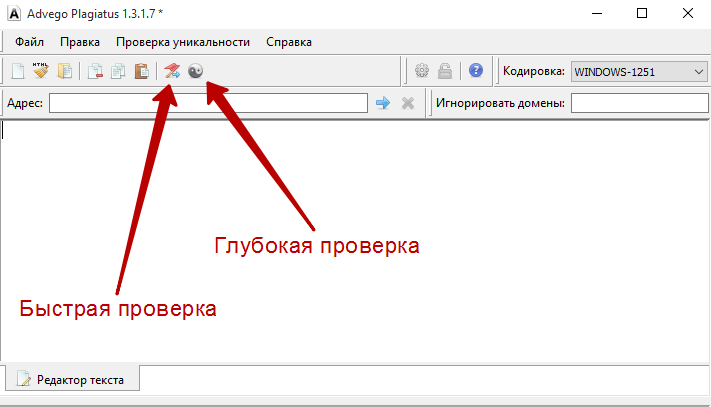Viewport: 711px width, 407px height.
Task: Click the HTML cleanup broom icon
Action: pyautogui.click(x=41, y=71)
